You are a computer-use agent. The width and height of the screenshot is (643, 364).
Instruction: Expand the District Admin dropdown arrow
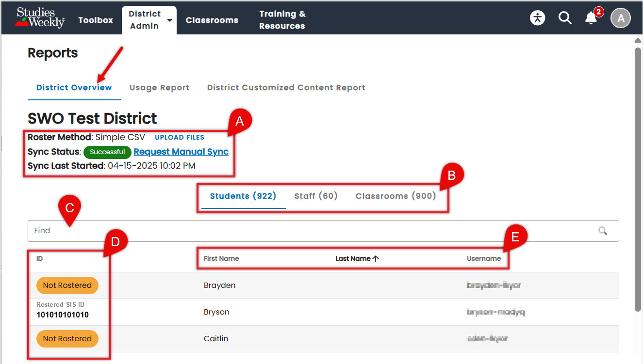[170, 20]
